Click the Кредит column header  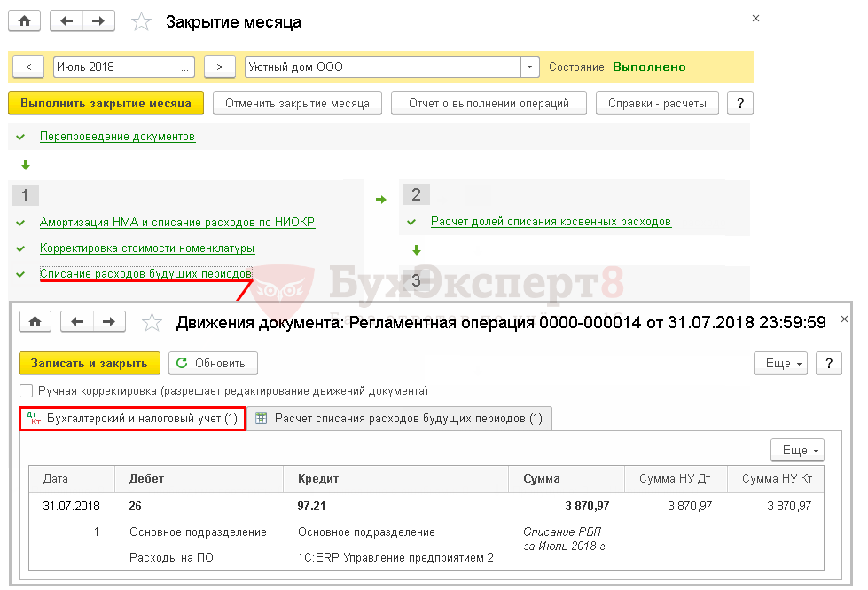point(395,478)
